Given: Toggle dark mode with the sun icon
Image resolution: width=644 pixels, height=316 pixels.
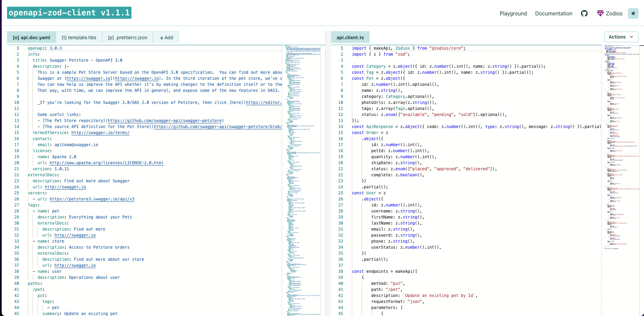Looking at the screenshot, I should coord(633,13).
